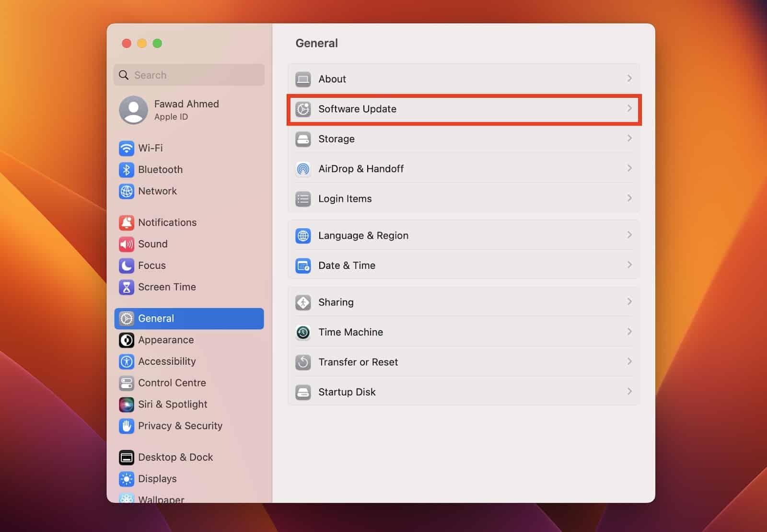Click the AirDrop & Handoff icon
This screenshot has width=767, height=532.
tap(303, 169)
